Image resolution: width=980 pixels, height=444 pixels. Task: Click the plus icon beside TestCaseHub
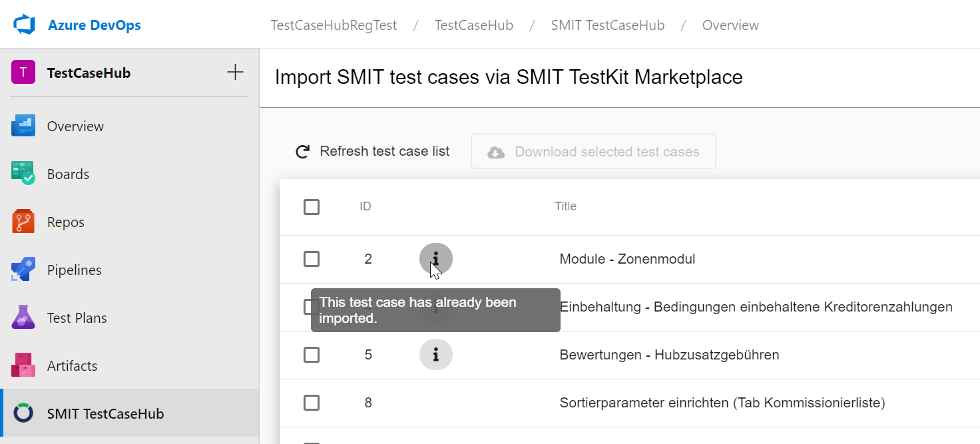coord(235,73)
